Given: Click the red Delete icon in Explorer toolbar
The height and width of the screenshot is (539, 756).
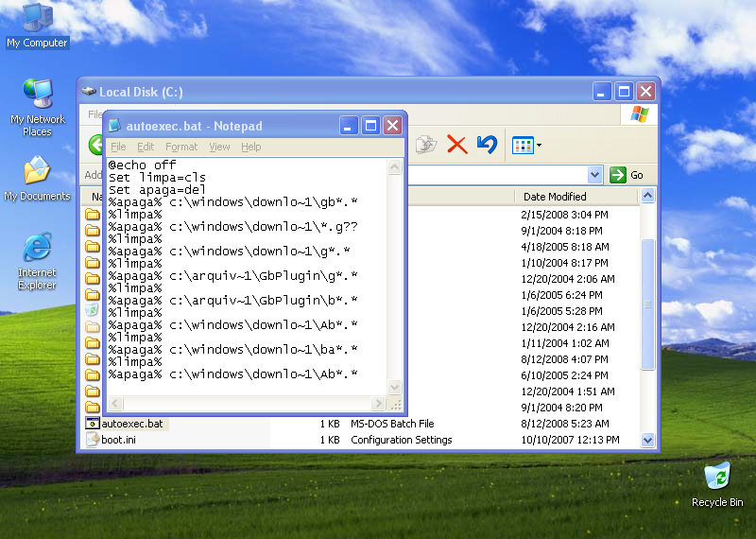Looking at the screenshot, I should (x=456, y=145).
